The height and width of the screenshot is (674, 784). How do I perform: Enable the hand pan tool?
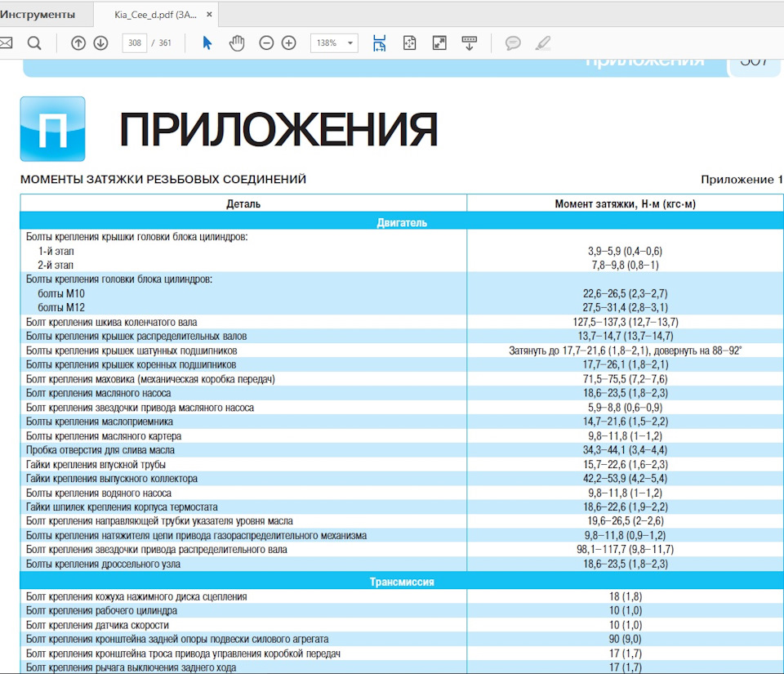coord(237,43)
